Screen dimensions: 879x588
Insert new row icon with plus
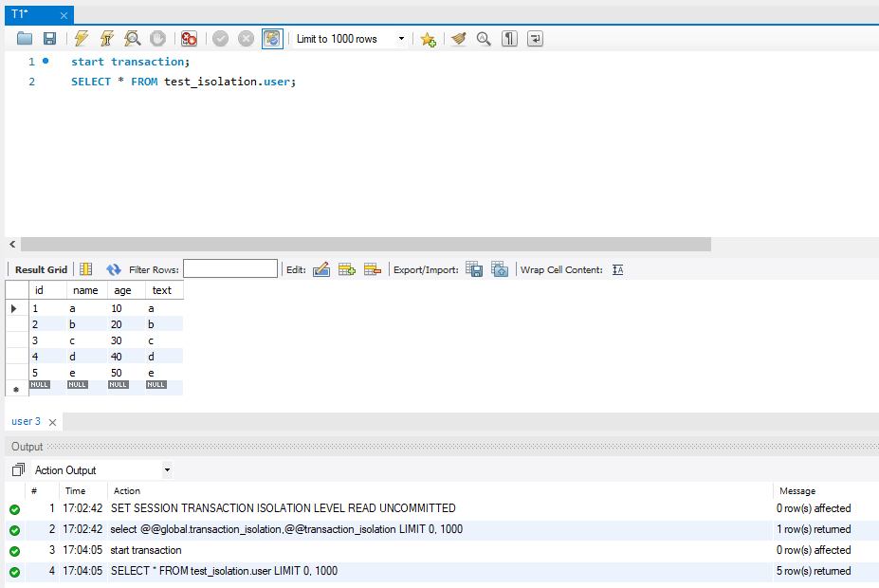(347, 269)
